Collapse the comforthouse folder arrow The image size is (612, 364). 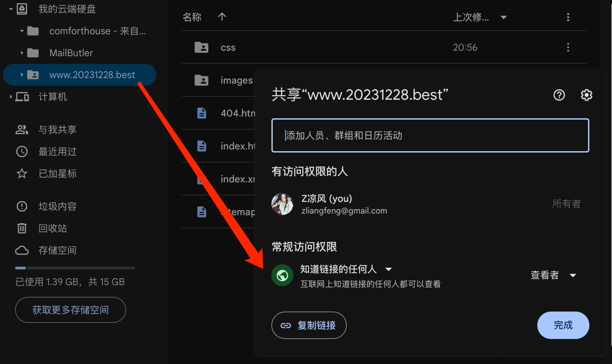click(21, 31)
